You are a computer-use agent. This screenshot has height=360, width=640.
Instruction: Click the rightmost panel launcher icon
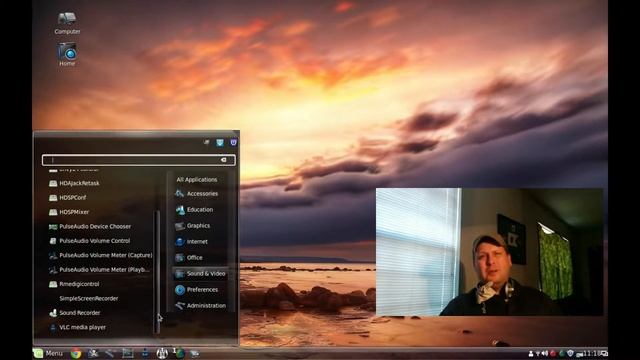(x=194, y=353)
